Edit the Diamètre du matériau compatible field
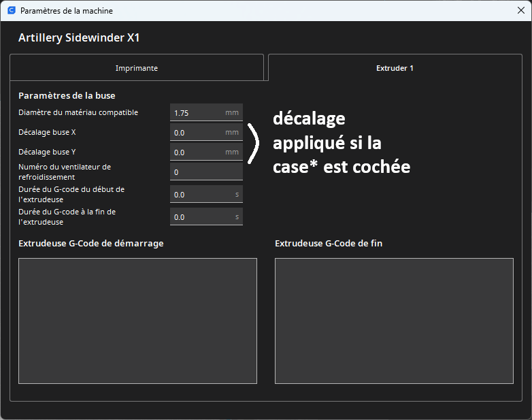The image size is (532, 420). pos(206,112)
